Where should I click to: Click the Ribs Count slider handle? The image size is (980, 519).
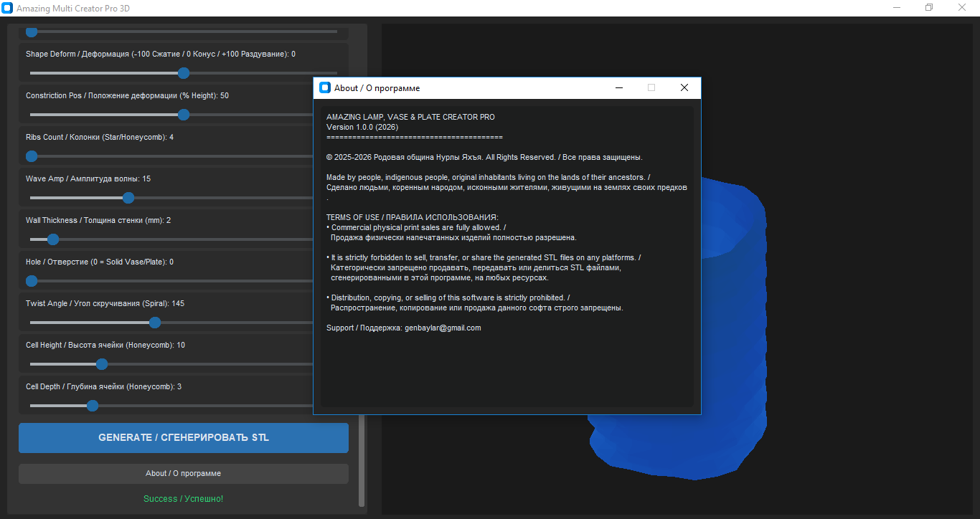[x=32, y=156]
